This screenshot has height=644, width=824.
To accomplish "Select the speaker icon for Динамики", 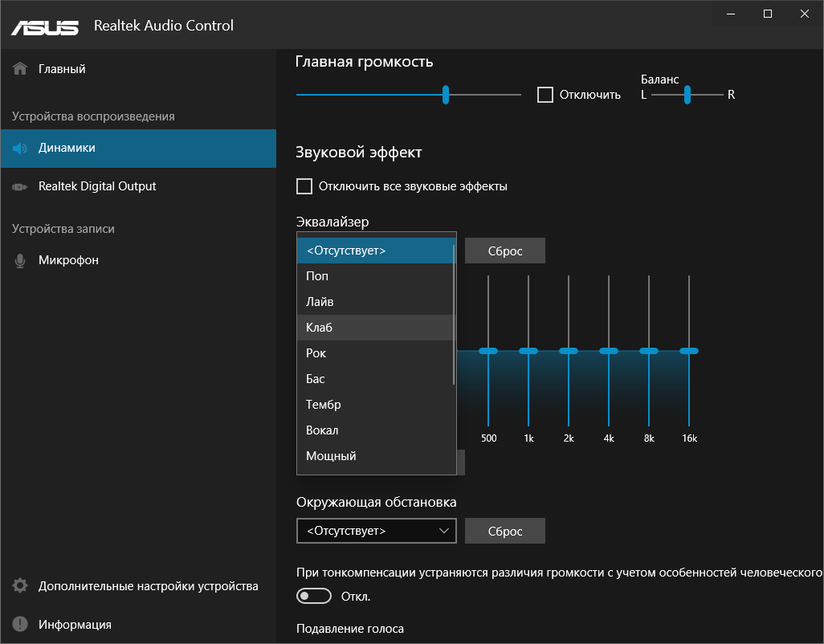I will coord(21,149).
